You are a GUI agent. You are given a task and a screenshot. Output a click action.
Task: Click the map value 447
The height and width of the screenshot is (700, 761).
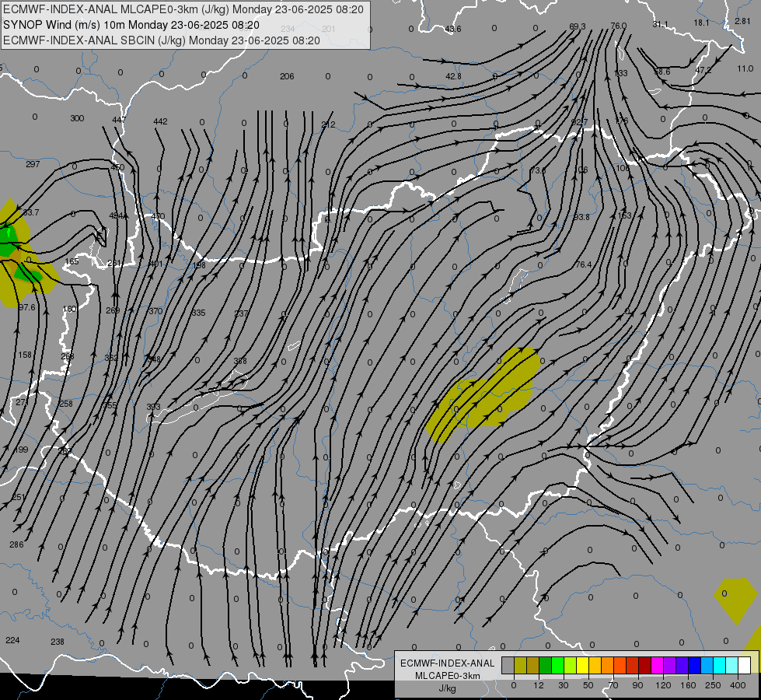119,120
